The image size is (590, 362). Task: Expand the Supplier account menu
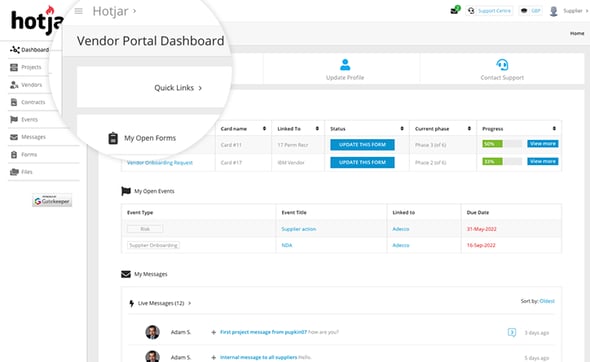(x=575, y=11)
